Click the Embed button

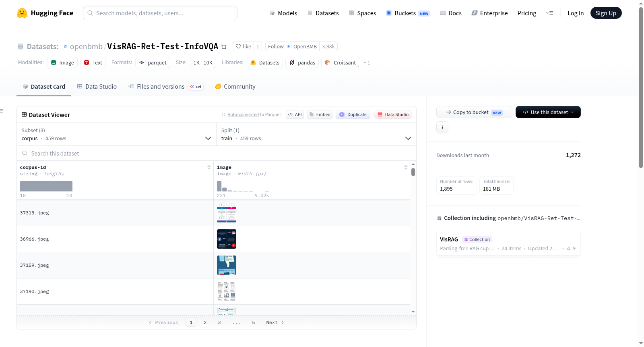320,114
